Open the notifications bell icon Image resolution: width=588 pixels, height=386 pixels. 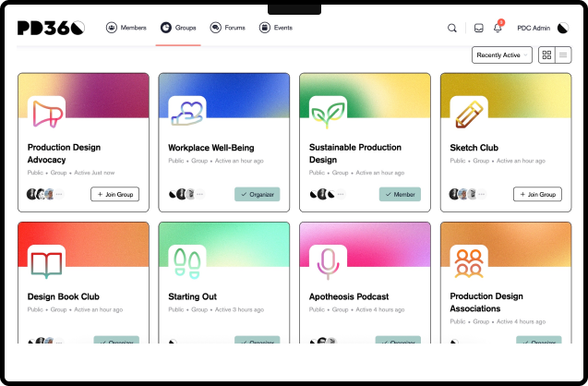point(498,28)
